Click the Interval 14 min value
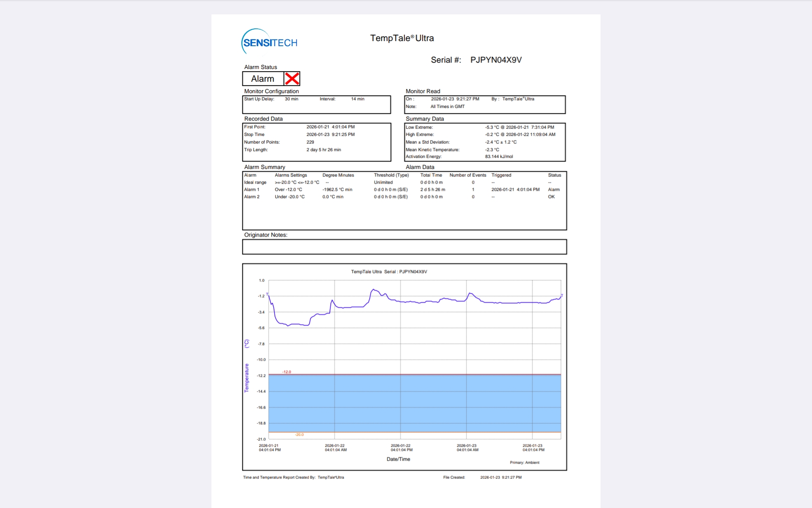The image size is (812, 508). [357, 99]
